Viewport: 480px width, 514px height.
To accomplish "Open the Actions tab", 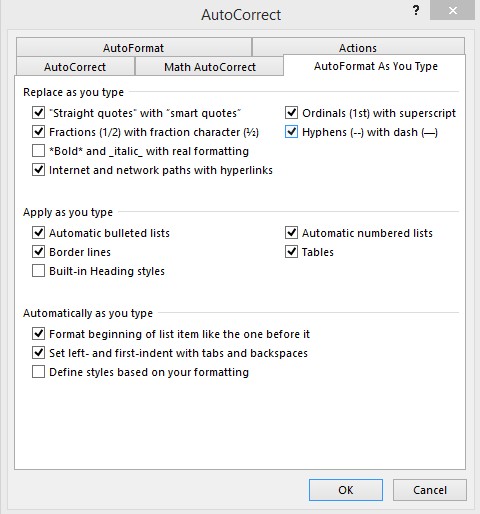I will tap(358, 48).
